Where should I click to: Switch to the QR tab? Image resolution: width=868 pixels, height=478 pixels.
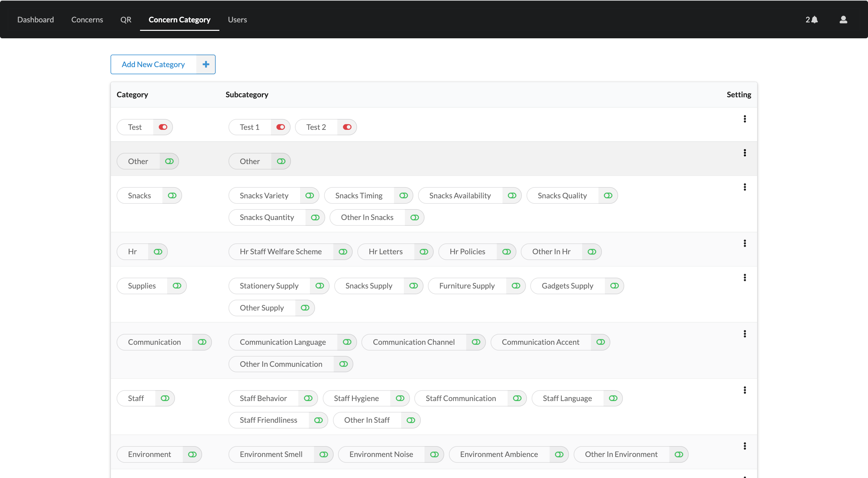(x=126, y=20)
